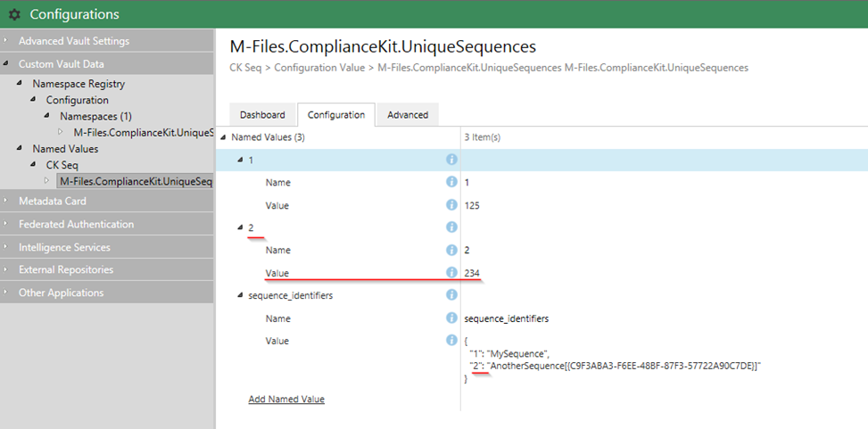Collapse CK Seq tree node
Image resolution: width=868 pixels, height=429 pixels.
(34, 165)
